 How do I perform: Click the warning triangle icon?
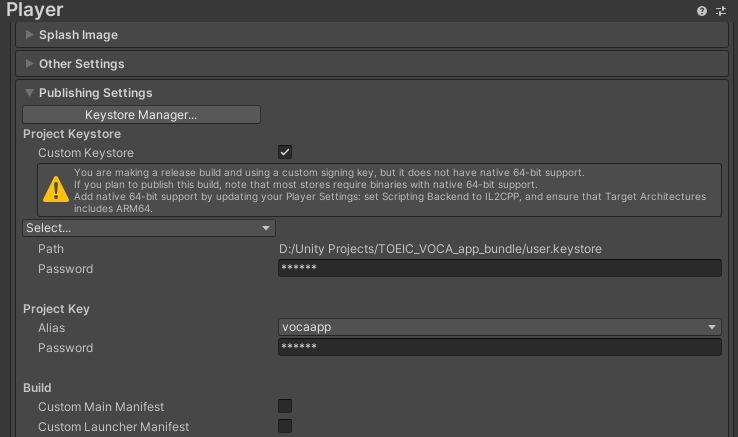tap(56, 189)
